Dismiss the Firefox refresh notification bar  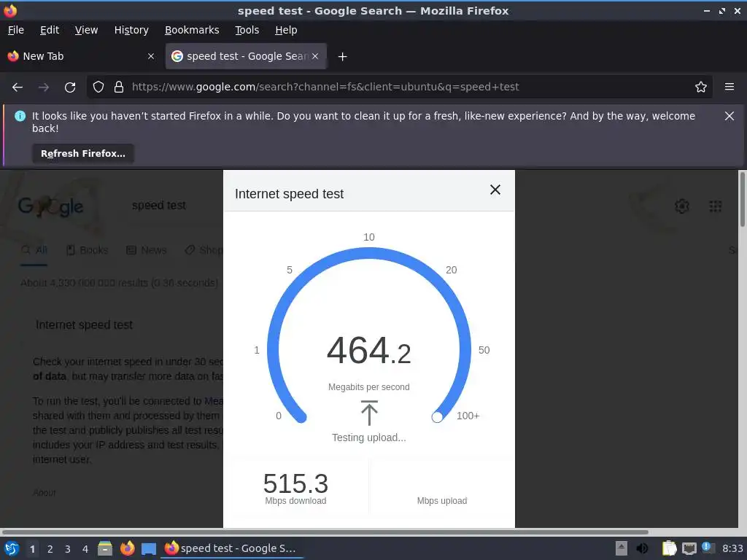click(x=729, y=116)
